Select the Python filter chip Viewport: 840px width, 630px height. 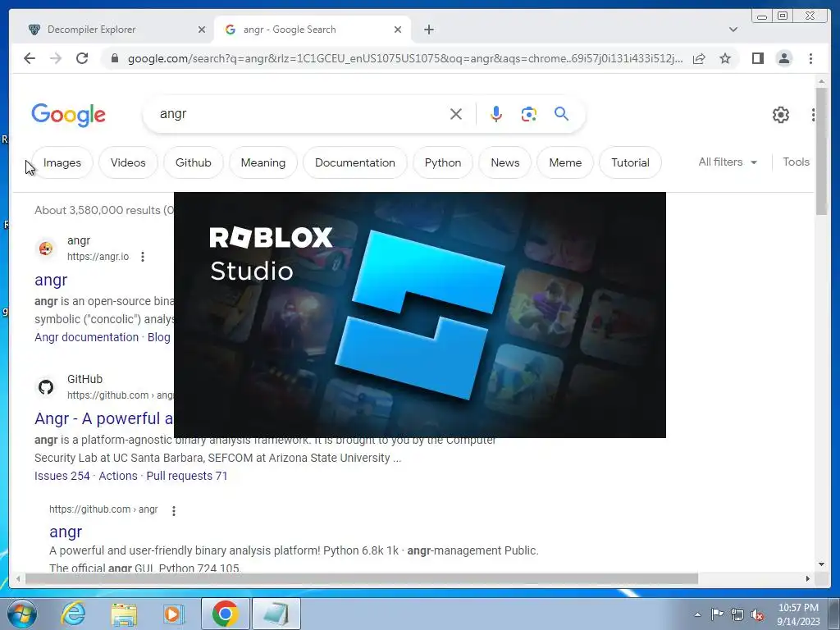tap(443, 162)
